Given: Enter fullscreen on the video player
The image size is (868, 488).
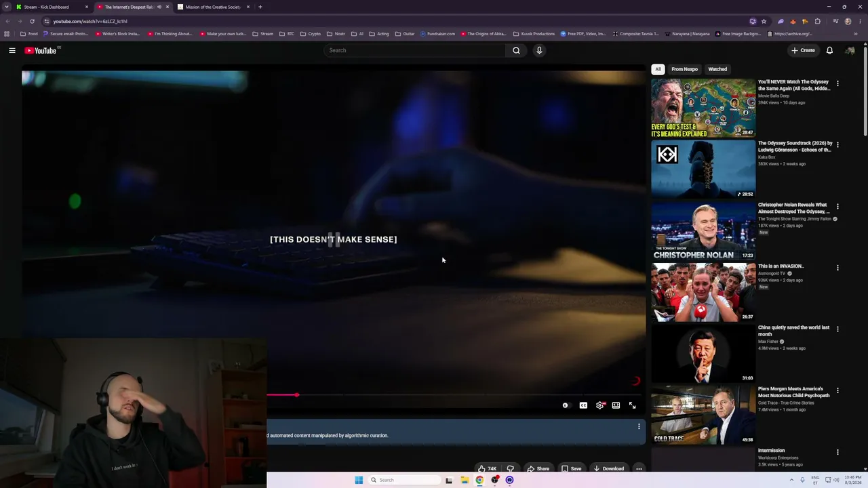Looking at the screenshot, I should pos(632,405).
